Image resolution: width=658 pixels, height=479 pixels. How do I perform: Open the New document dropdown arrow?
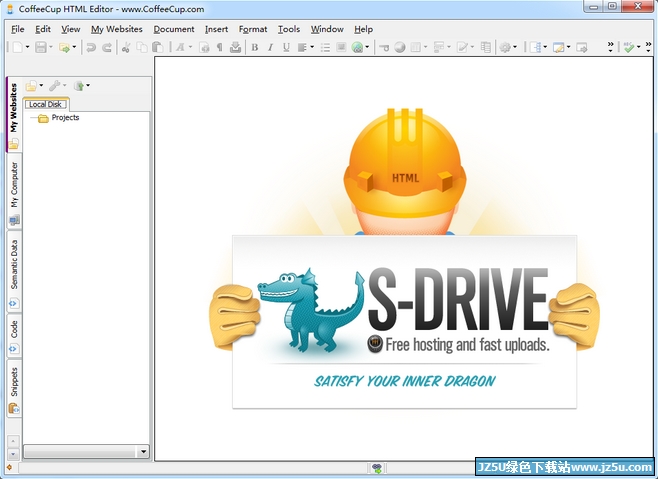pos(27,47)
